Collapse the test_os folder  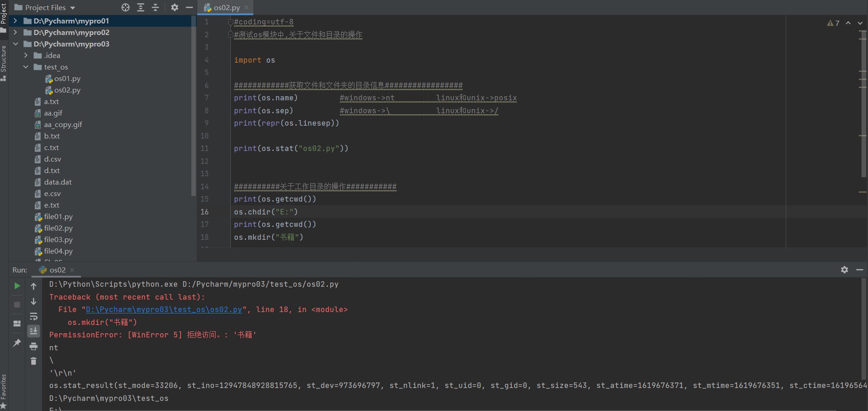(26, 67)
